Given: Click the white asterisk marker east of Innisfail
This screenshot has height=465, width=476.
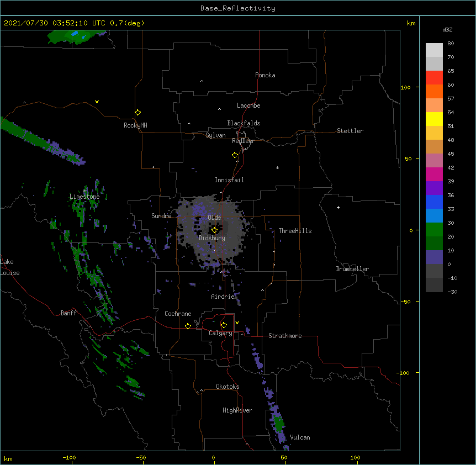Looking at the screenshot, I should click(x=277, y=167).
